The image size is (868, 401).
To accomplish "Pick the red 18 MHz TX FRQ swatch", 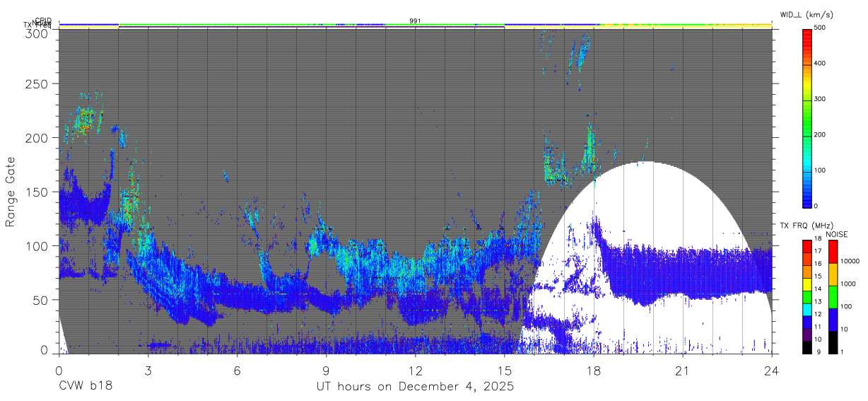I will tap(807, 247).
